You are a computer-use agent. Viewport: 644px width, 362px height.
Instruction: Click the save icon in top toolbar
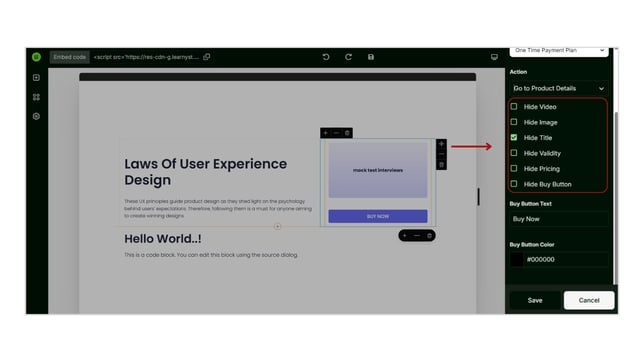tap(371, 57)
